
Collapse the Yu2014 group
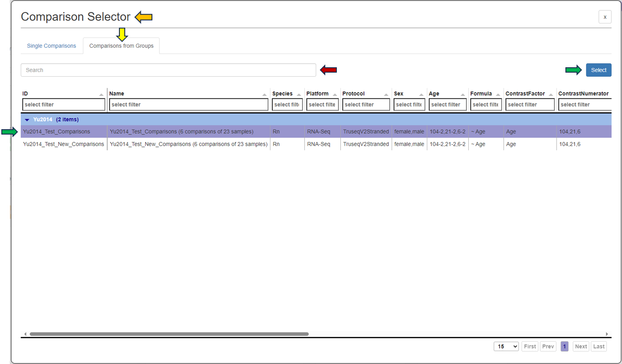(x=27, y=119)
